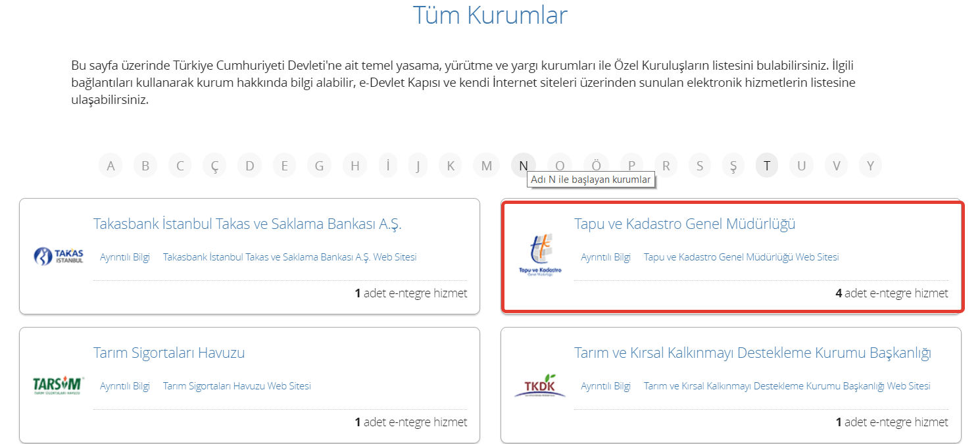The height and width of the screenshot is (444, 980).
Task: Select the letter Y filter circle
Action: click(x=870, y=165)
